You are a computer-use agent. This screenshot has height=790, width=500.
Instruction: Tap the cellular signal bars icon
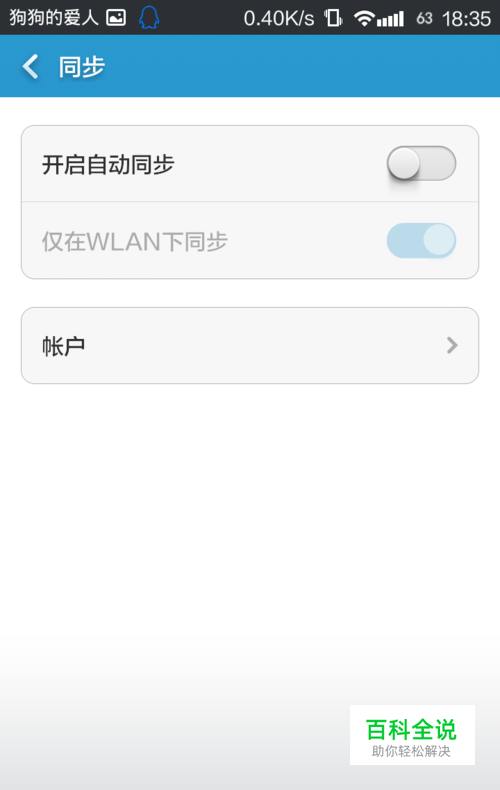pyautogui.click(x=391, y=19)
